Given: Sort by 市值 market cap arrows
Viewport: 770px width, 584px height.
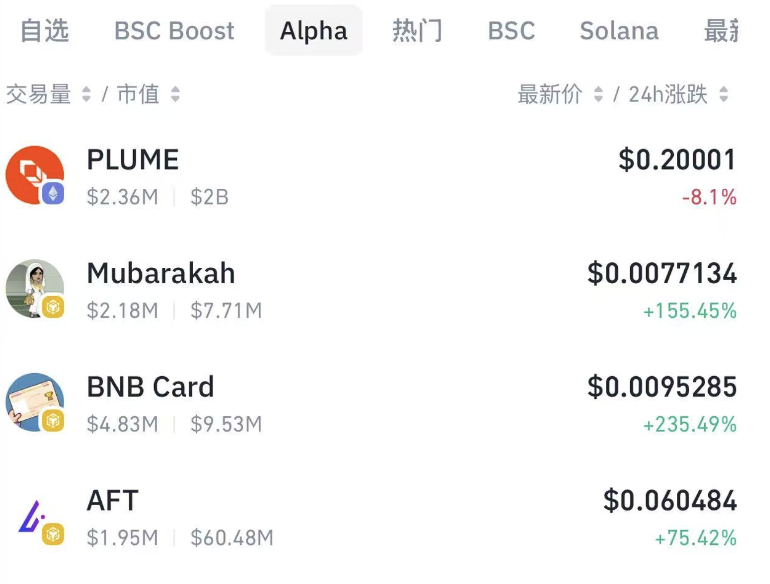Looking at the screenshot, I should [x=175, y=94].
